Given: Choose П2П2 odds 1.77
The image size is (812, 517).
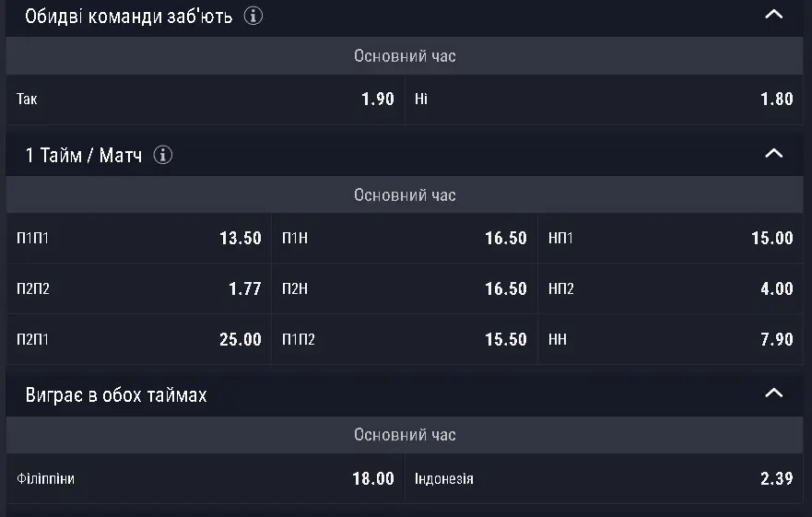Looking at the screenshot, I should coord(139,288).
